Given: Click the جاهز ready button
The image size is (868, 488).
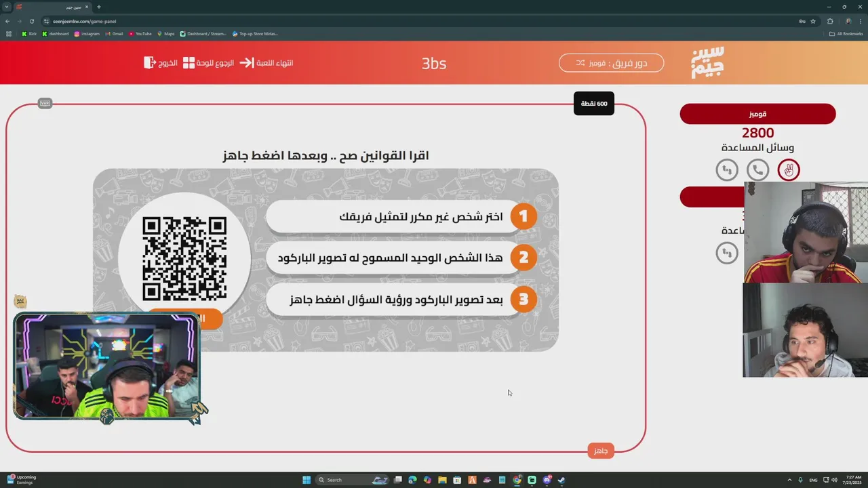Looking at the screenshot, I should (x=601, y=451).
